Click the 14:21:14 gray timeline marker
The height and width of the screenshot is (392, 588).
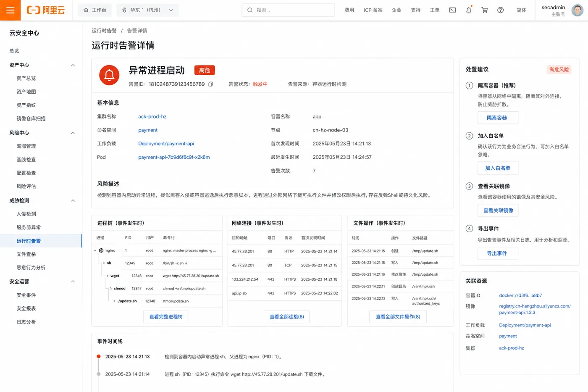(x=99, y=374)
